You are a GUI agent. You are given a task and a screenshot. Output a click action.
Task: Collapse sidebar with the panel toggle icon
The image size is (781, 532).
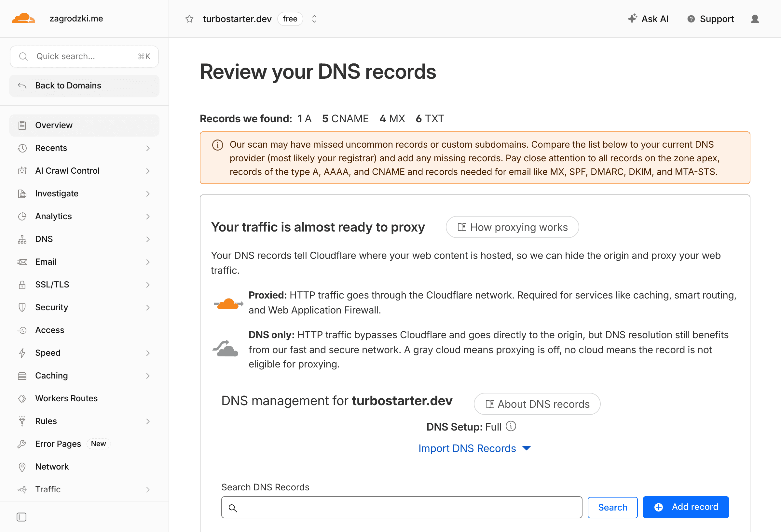(x=21, y=517)
